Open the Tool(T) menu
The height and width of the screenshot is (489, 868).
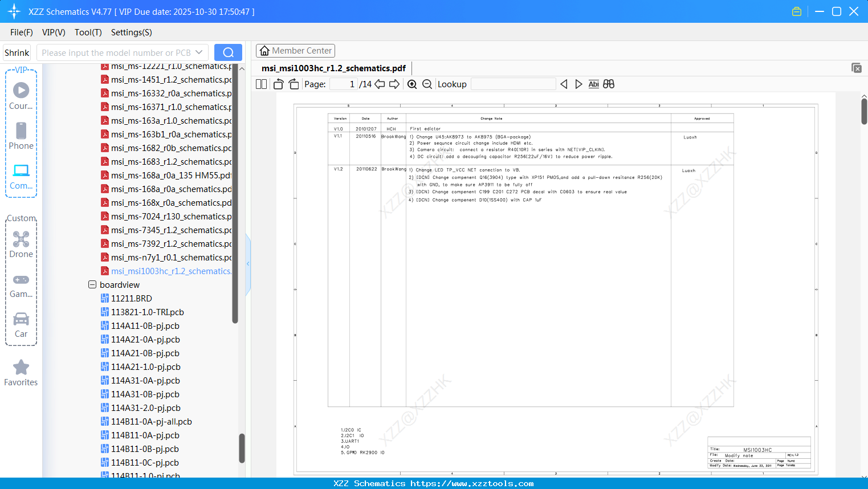(88, 32)
